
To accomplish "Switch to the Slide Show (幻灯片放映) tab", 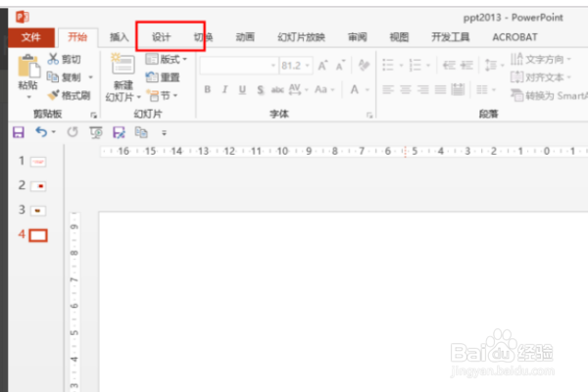I will point(301,37).
